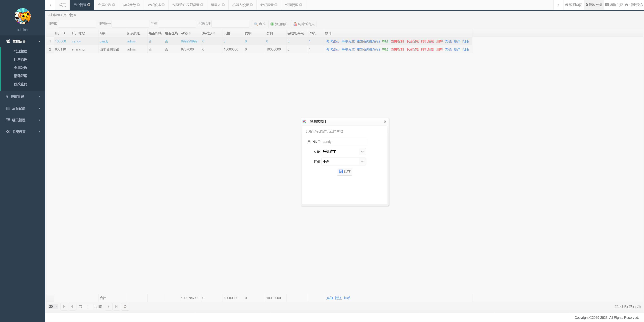The image size is (644, 322).
Task: Click the search magnifier 查找 button
Action: [x=259, y=24]
